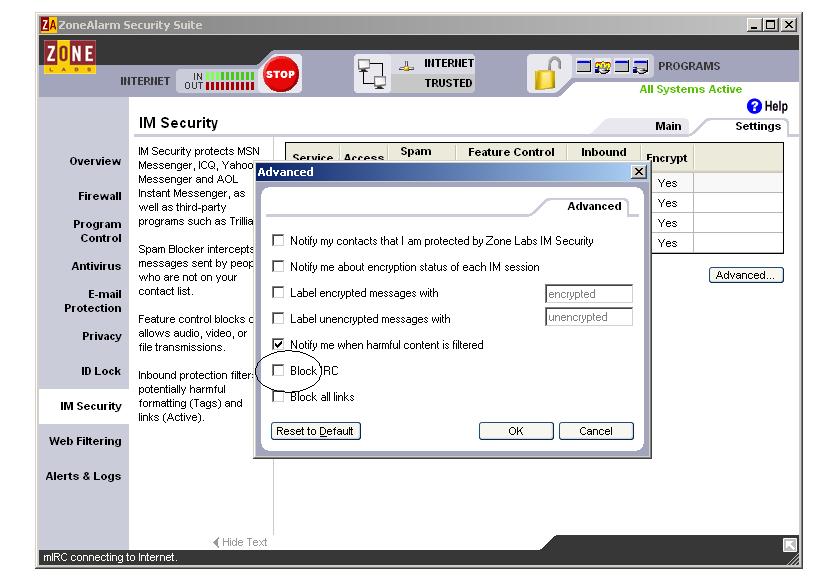
Task: Click the Hide Text arrow
Action: coord(216,542)
